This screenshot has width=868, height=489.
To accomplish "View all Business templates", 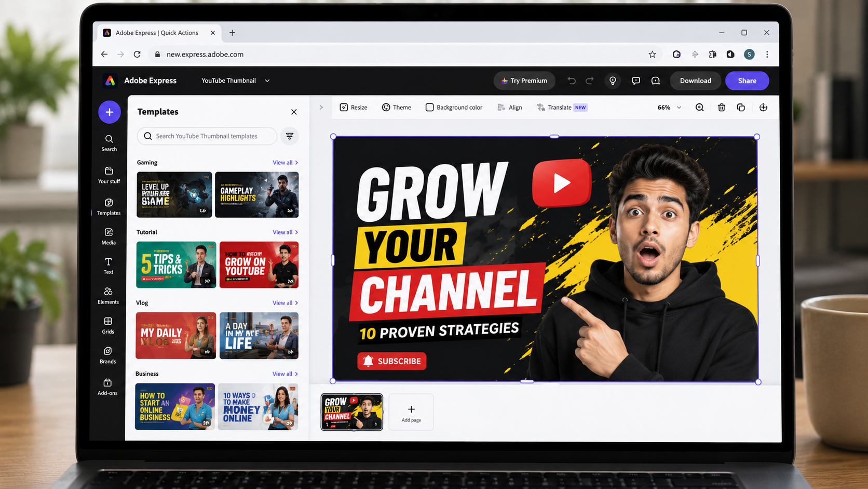I will pos(285,374).
